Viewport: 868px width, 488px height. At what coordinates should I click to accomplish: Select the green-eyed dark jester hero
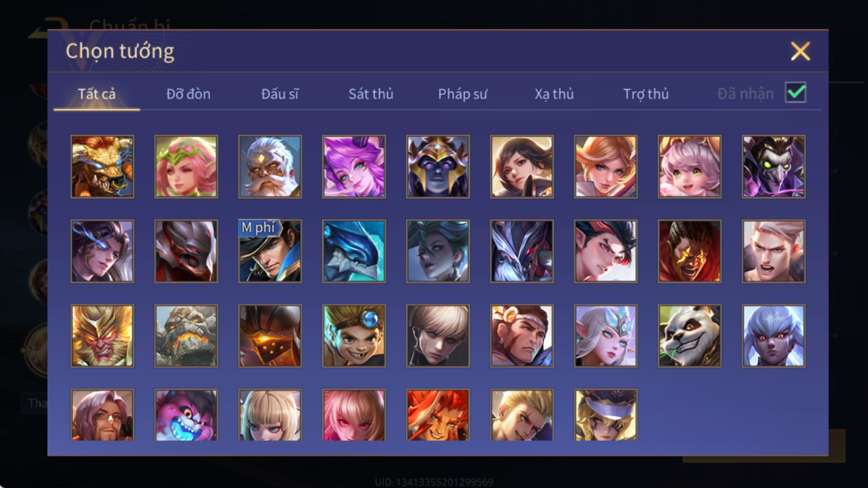(773, 166)
